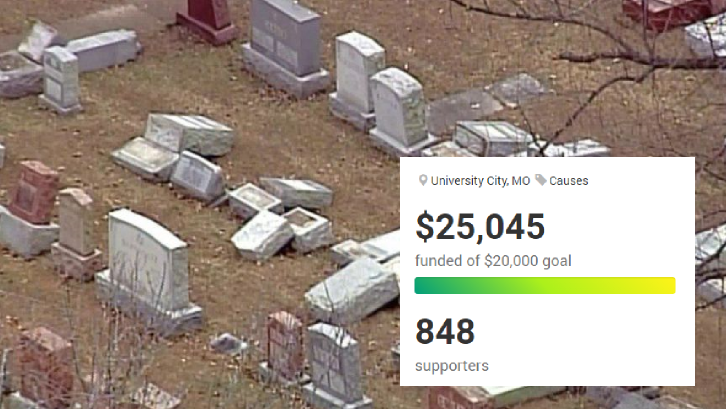Click the $25,045 funded amount
726x409 pixels.
[x=480, y=227]
